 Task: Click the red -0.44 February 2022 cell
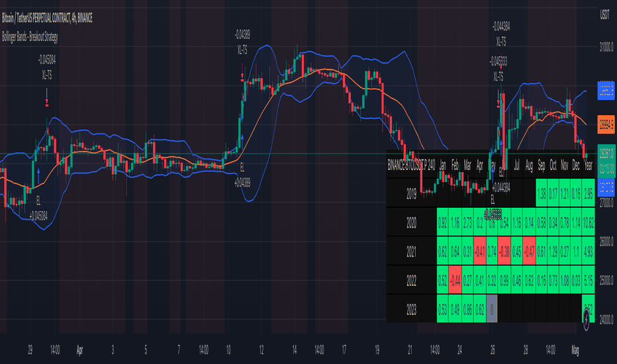click(456, 279)
